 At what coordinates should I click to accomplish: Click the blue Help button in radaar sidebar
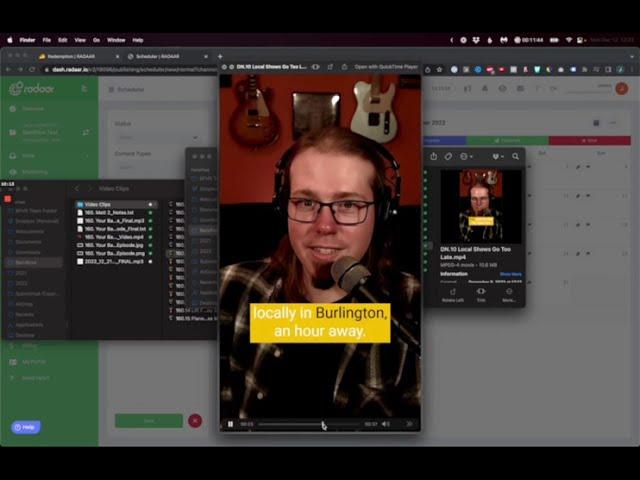[26, 427]
